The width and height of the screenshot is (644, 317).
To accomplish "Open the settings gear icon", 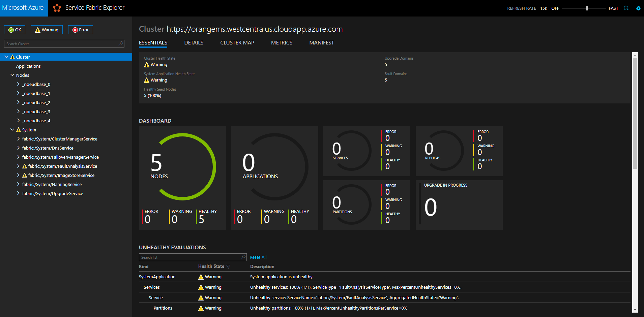I will pos(638,8).
